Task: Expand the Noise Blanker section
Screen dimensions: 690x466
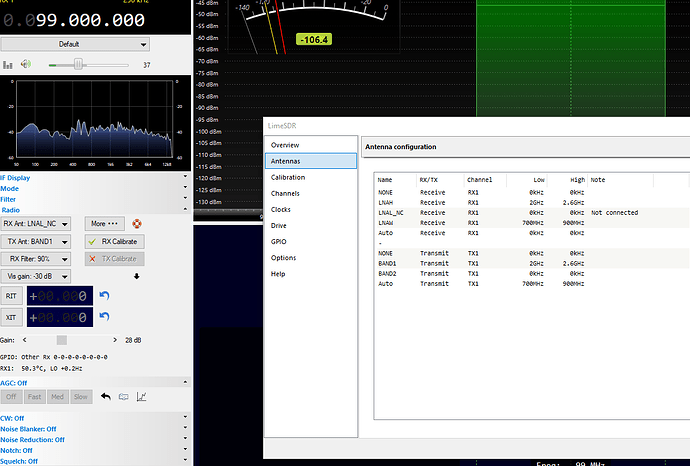Action: click(33, 428)
